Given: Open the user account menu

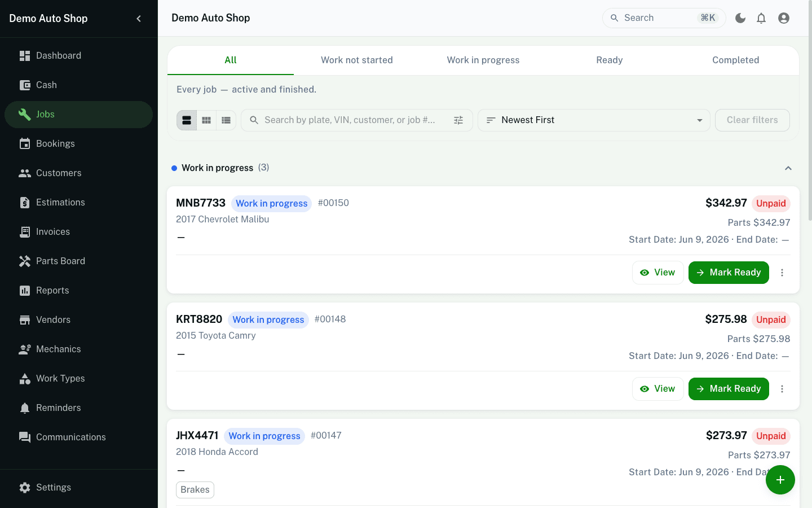Looking at the screenshot, I should (784, 18).
